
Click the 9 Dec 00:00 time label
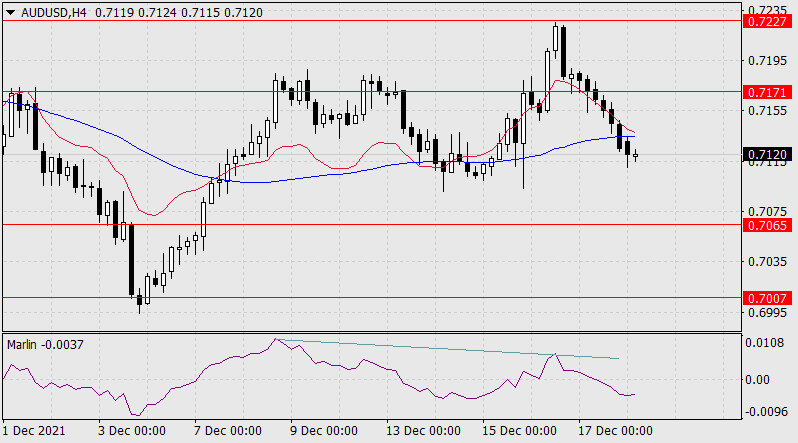[x=324, y=431]
